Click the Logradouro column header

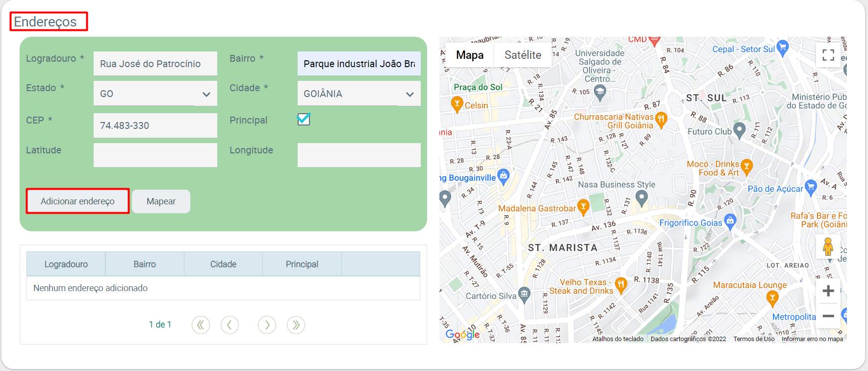66,264
